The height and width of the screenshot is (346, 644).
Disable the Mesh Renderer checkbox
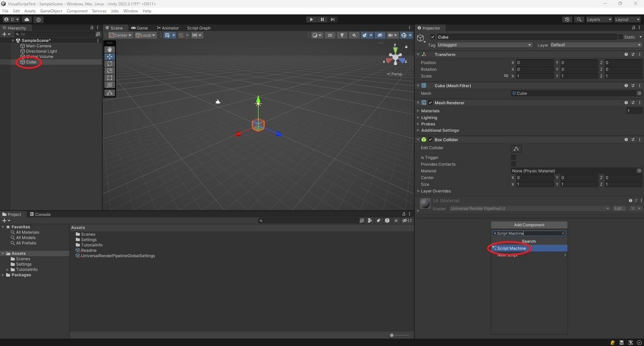[x=430, y=102]
